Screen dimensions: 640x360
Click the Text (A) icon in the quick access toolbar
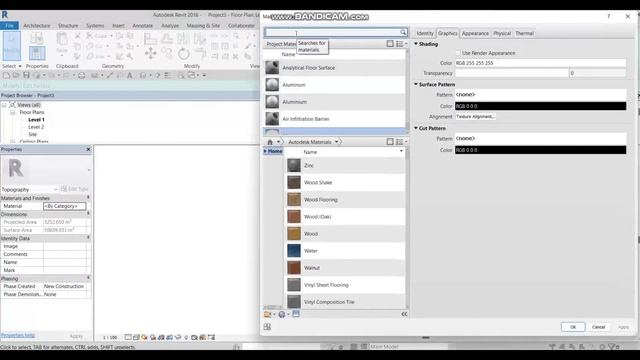coord(130,75)
